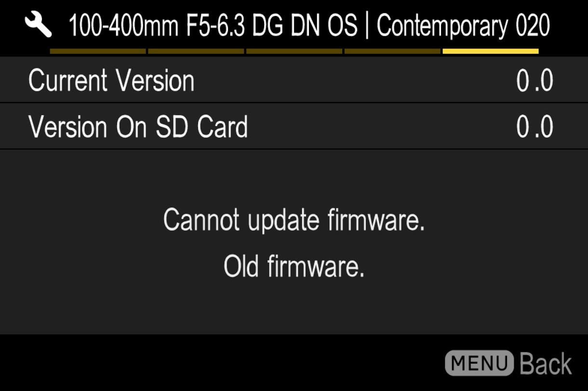Click the wrench setup icon

(x=39, y=25)
